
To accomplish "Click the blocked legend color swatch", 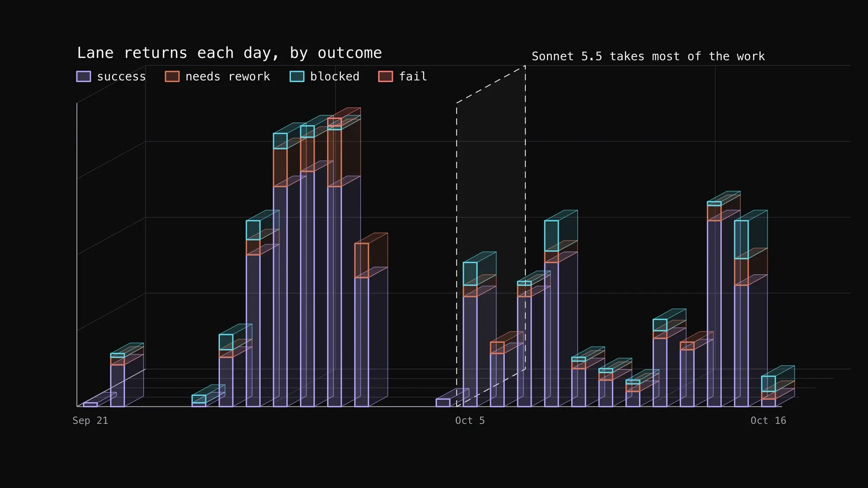I will pyautogui.click(x=297, y=76).
